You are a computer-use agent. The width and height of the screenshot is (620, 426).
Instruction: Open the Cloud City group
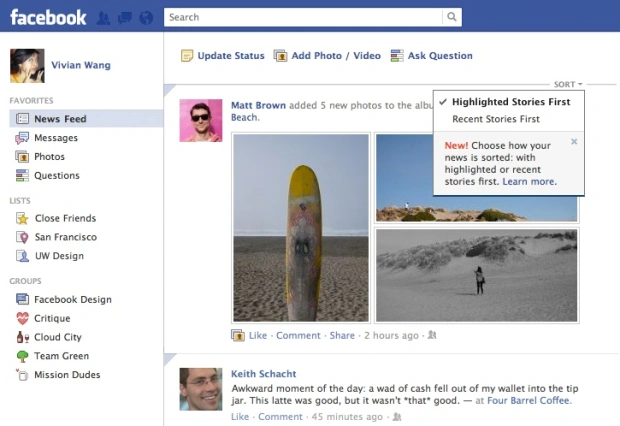click(58, 337)
